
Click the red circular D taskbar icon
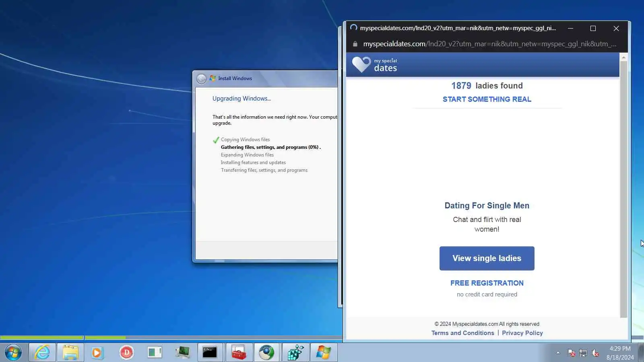click(126, 353)
